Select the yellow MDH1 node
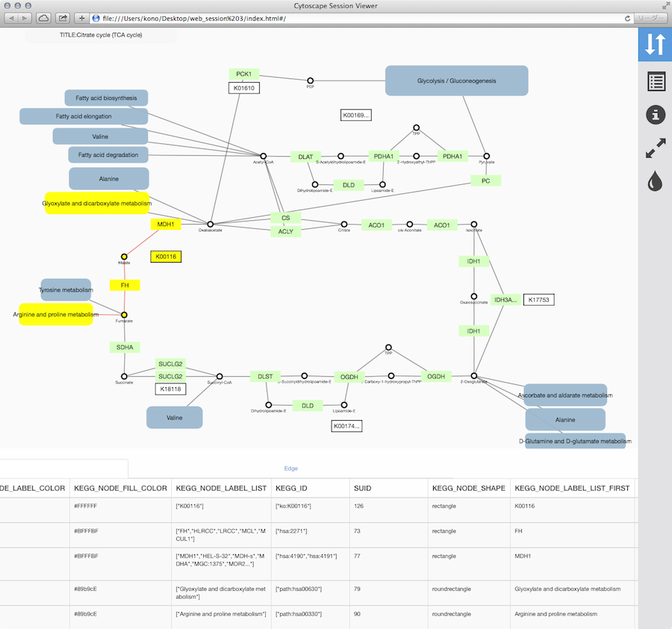 click(165, 224)
